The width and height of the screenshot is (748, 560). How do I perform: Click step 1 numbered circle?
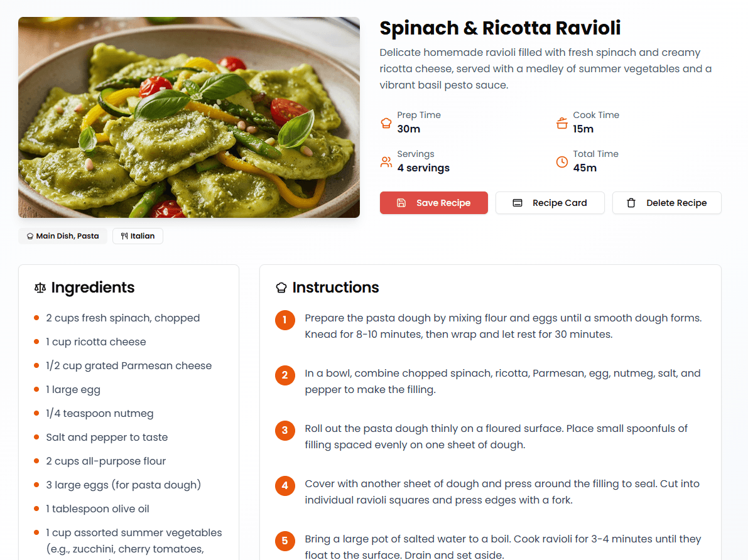click(x=285, y=320)
